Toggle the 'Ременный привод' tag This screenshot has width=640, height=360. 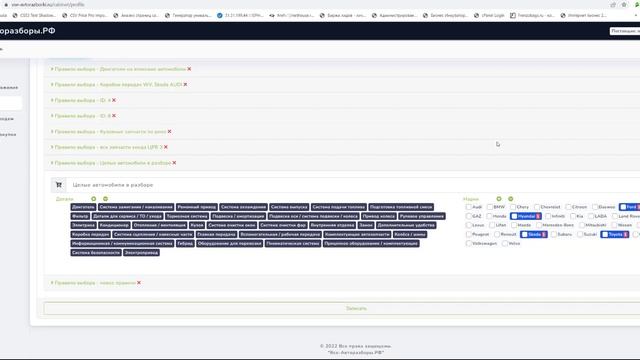pyautogui.click(x=197, y=207)
